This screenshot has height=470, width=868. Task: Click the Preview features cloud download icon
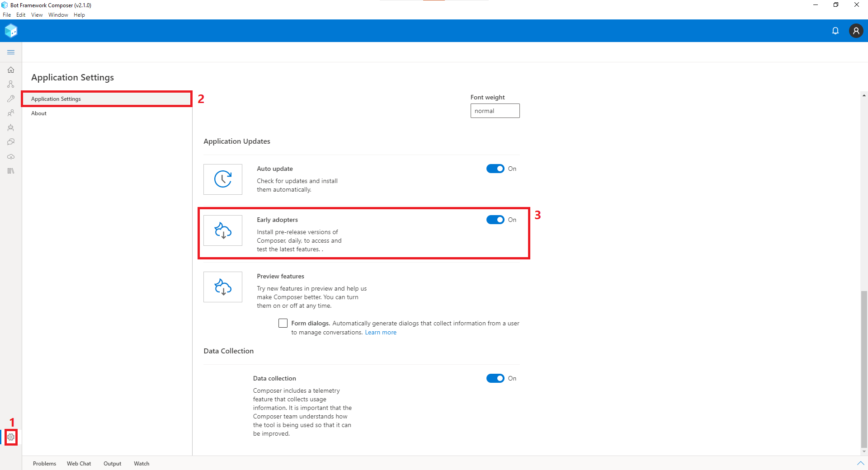click(223, 287)
